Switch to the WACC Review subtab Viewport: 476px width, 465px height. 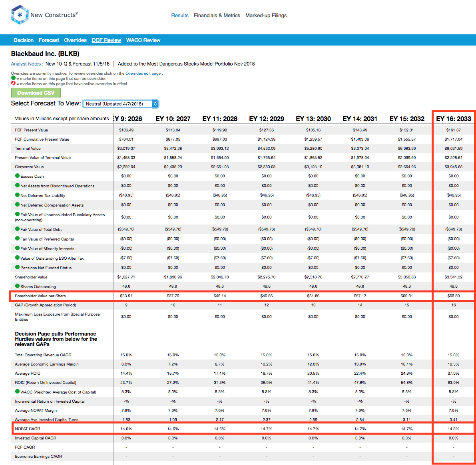[143, 40]
